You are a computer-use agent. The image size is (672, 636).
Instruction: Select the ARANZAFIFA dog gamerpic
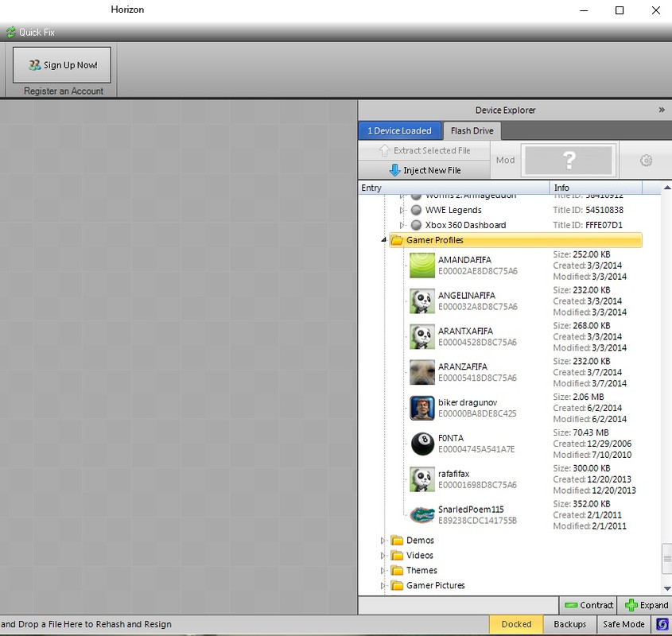click(x=422, y=372)
